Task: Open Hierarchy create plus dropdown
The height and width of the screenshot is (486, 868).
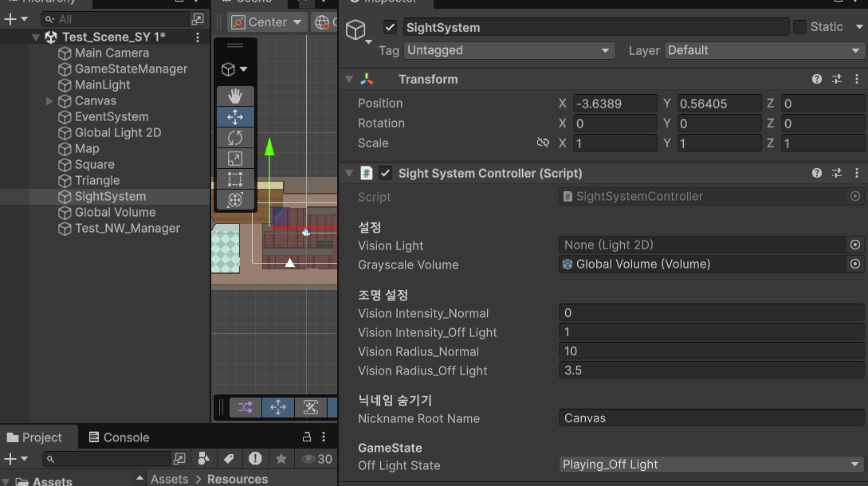Action: 16,19
